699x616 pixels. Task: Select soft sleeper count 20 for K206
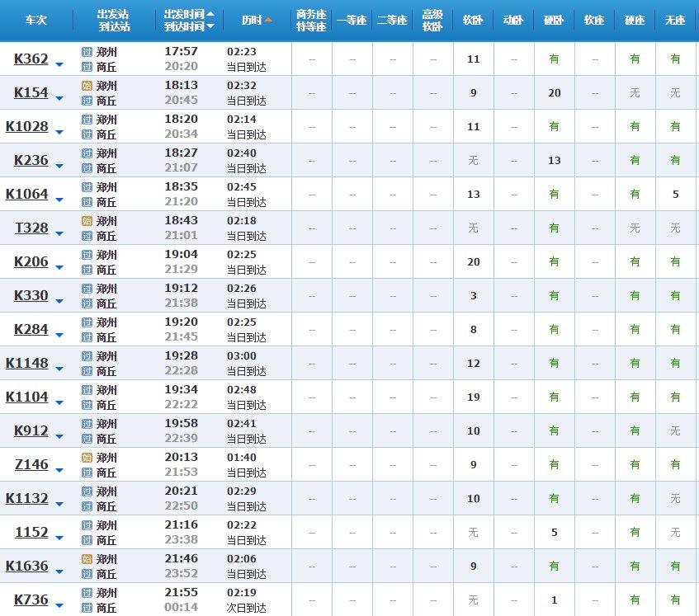click(x=474, y=262)
